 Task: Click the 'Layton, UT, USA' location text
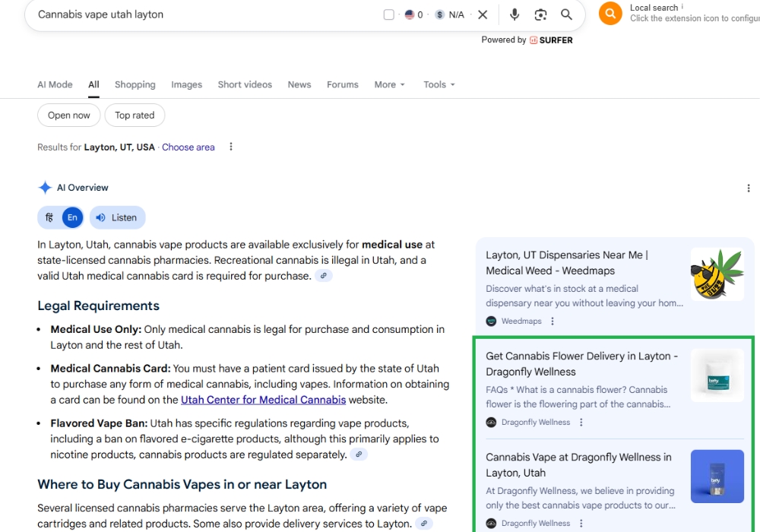(x=119, y=147)
